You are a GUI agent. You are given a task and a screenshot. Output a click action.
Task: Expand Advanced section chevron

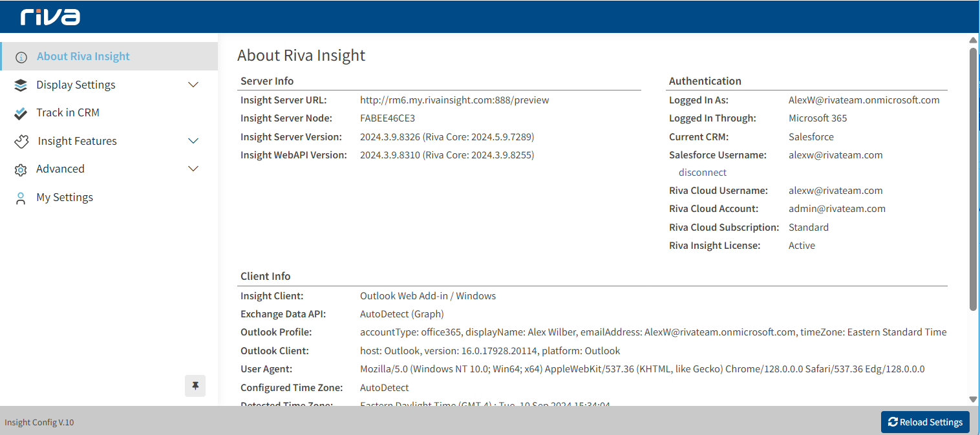(x=193, y=169)
